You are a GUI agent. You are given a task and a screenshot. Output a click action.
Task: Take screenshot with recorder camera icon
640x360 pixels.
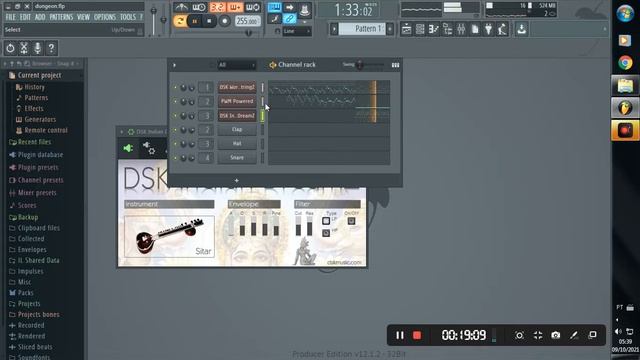pos(556,335)
